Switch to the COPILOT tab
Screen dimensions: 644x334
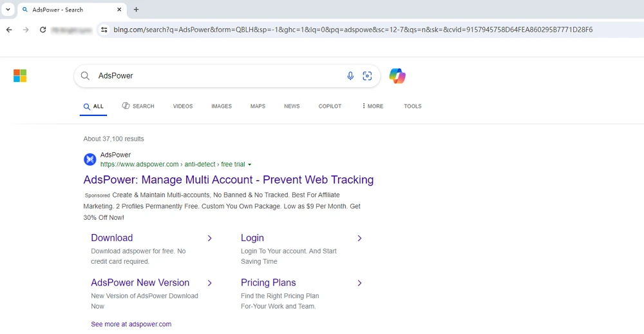point(330,106)
